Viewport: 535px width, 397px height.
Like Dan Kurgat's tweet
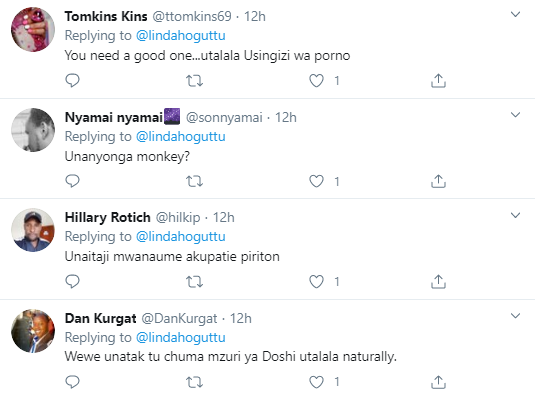click(x=316, y=382)
